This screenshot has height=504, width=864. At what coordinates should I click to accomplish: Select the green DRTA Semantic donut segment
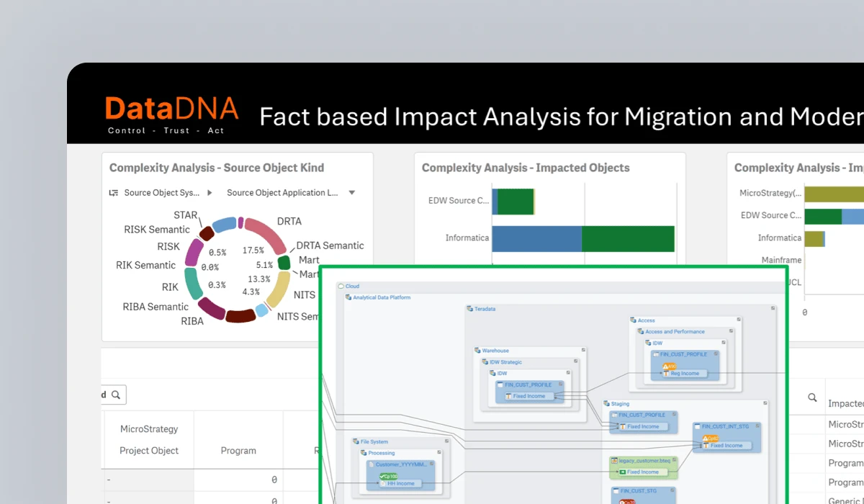point(284,263)
